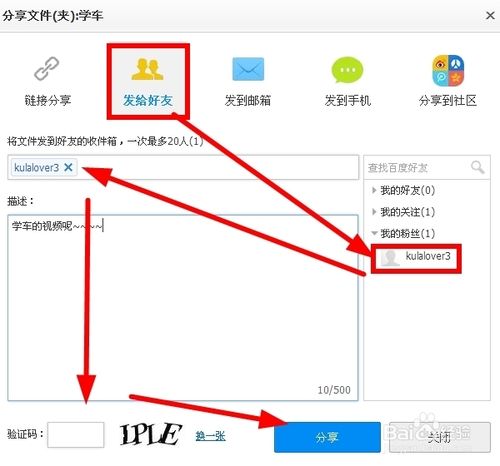Select the link share chain icon
This screenshot has height=466, width=500.
point(47,68)
